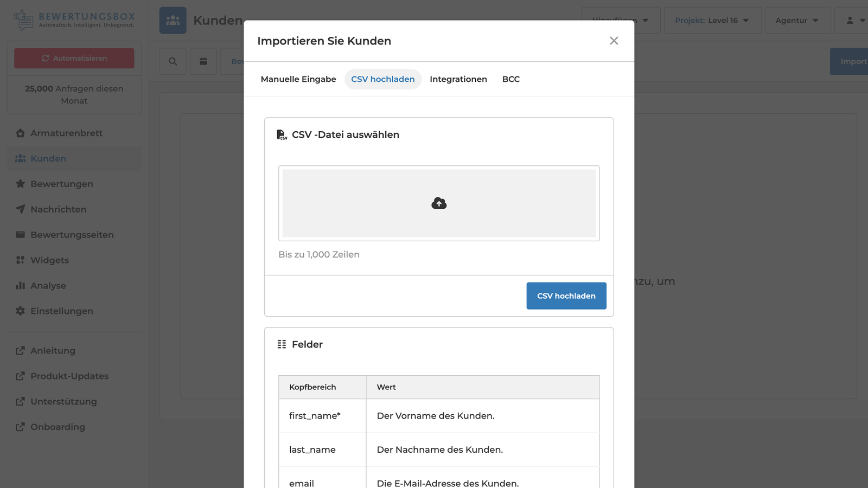
Task: Switch to Manuelle Eingabe tab
Action: [x=298, y=79]
